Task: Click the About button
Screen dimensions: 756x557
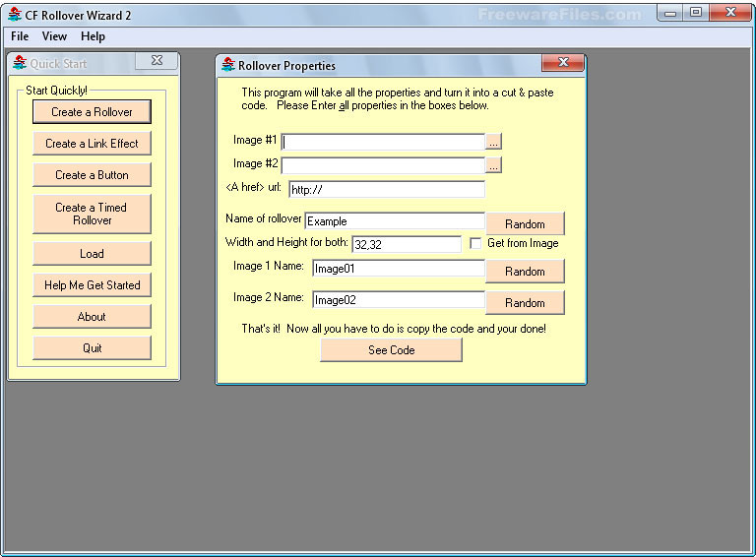Action: [93, 317]
